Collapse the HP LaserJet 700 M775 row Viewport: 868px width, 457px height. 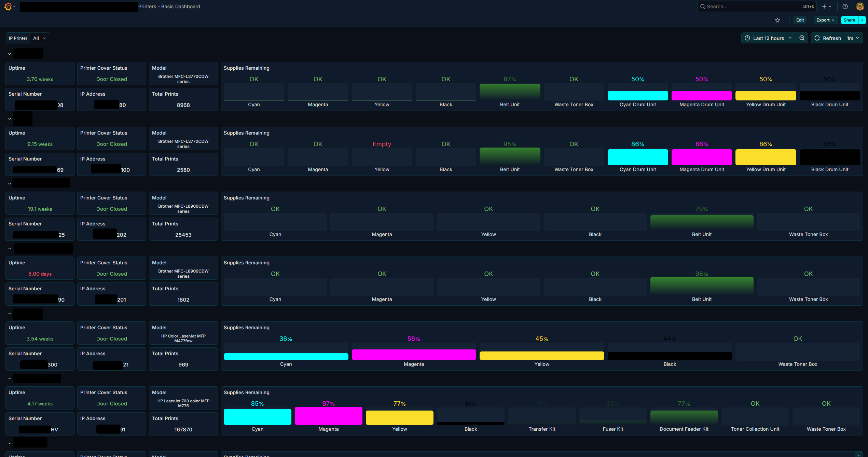tap(10, 378)
